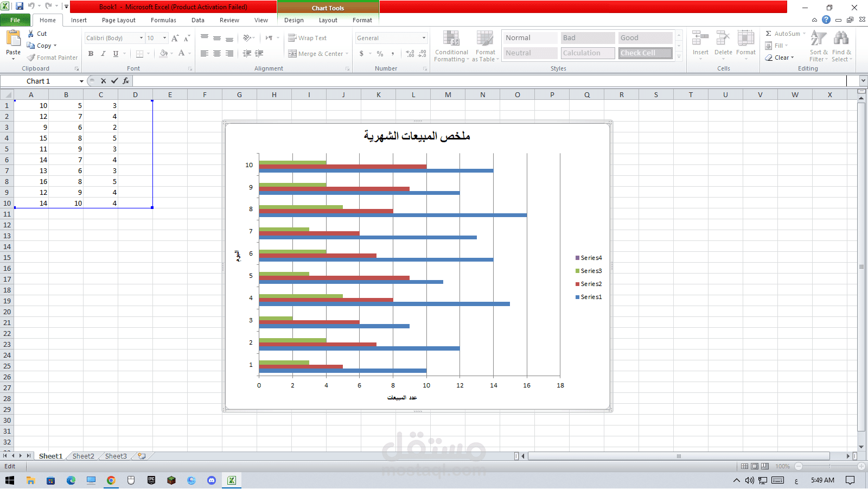Toggle Wrap Text
Image resolution: width=868 pixels, height=489 pixels.
point(307,38)
